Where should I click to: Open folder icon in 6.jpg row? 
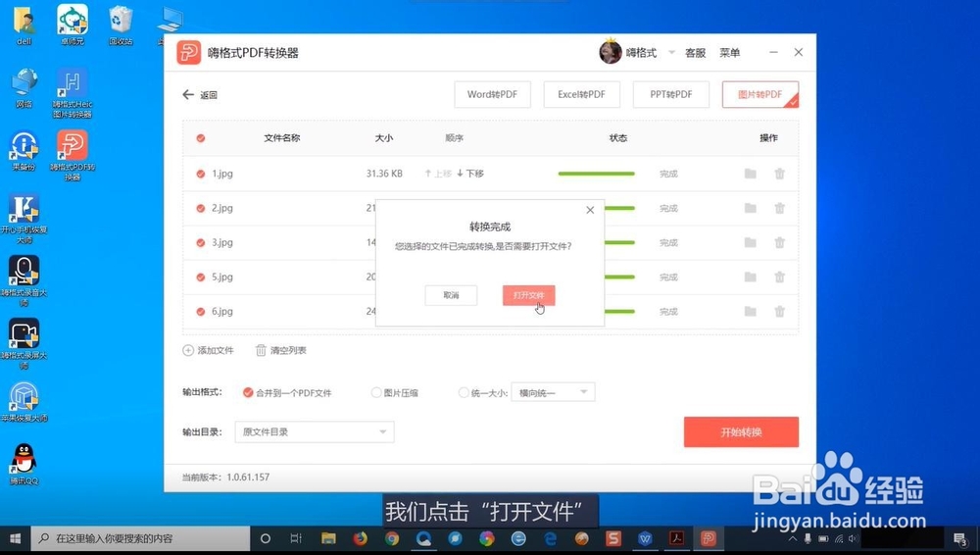pyautogui.click(x=750, y=311)
